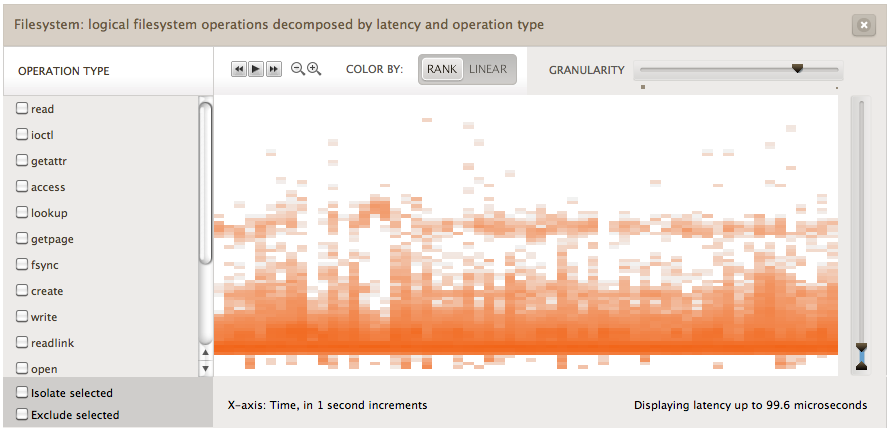The height and width of the screenshot is (430, 891).
Task: Zoom out with the minus magnifier
Action: click(x=297, y=69)
